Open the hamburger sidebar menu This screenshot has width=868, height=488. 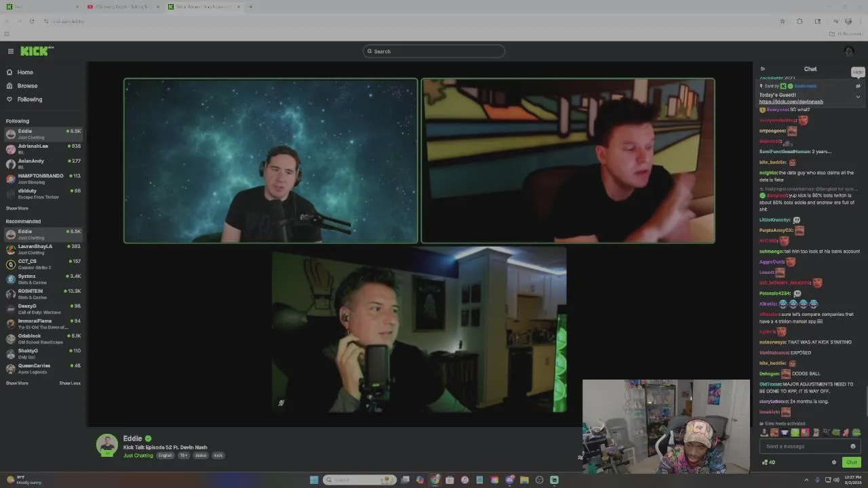click(11, 52)
